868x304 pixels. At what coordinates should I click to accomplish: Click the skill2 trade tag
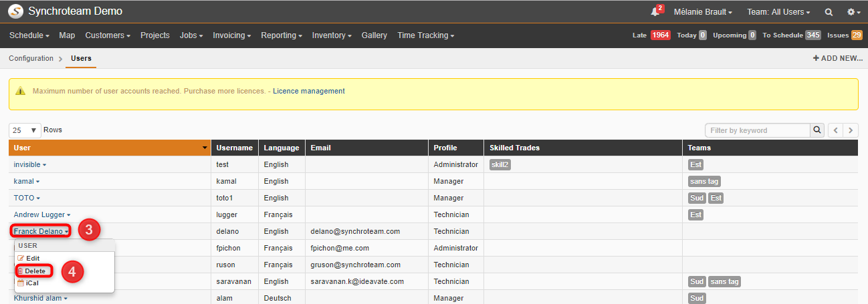(x=500, y=164)
